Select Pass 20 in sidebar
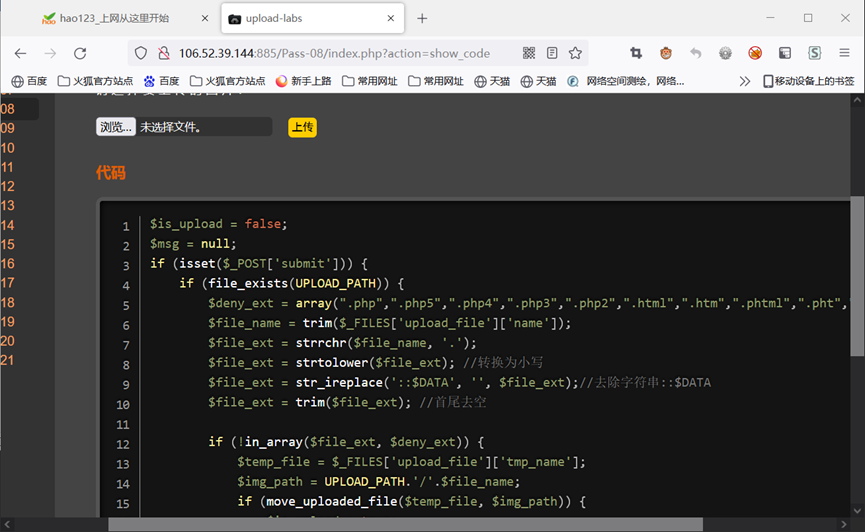This screenshot has width=865, height=532. click(x=8, y=341)
